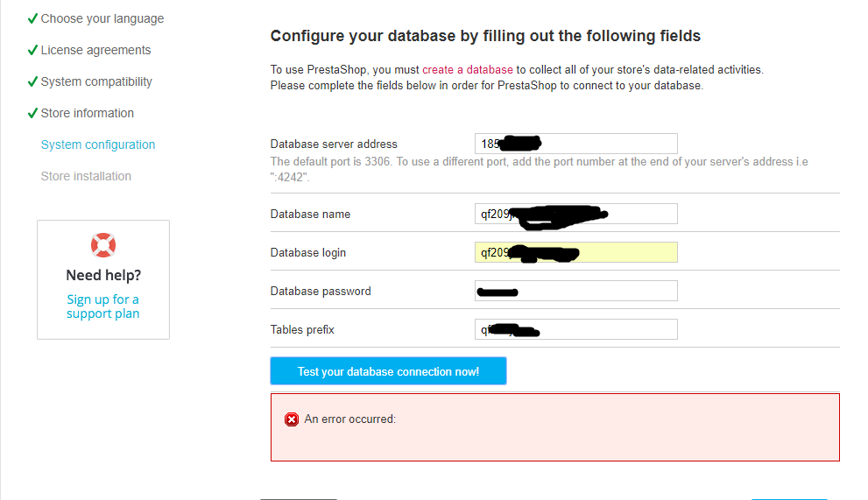The height and width of the screenshot is (500, 868).
Task: Open the Choose your language step
Action: (x=102, y=18)
